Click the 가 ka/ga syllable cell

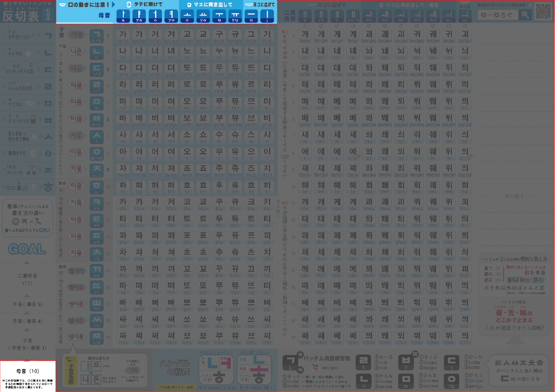point(123,36)
